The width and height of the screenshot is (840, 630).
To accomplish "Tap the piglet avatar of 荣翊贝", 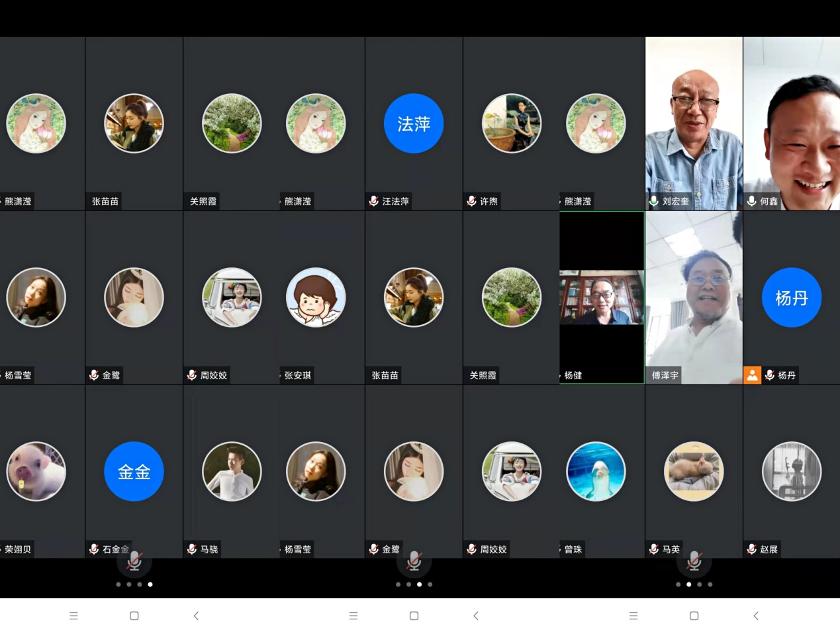I will pyautogui.click(x=36, y=471).
